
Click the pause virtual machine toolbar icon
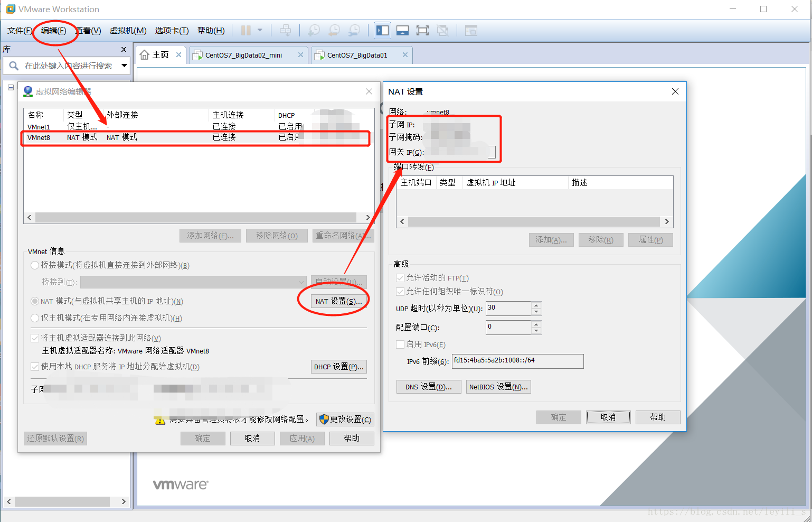point(246,31)
